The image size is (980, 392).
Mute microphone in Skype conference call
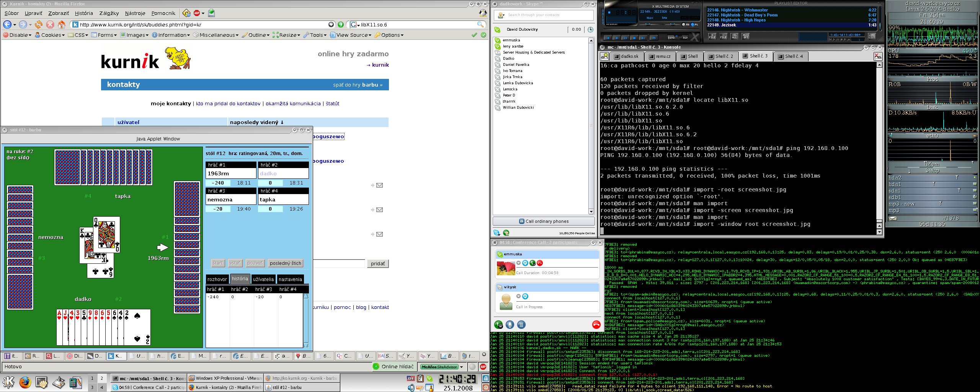510,325
